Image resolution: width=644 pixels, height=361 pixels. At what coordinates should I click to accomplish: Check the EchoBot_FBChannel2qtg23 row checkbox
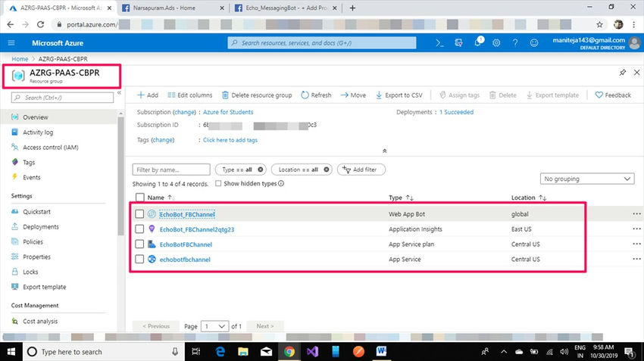click(139, 229)
